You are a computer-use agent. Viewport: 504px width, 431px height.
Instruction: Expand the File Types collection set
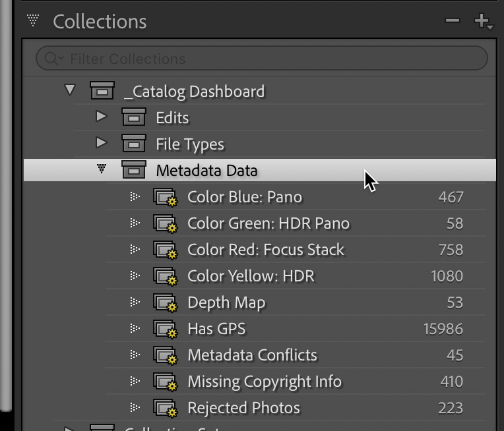click(x=101, y=144)
